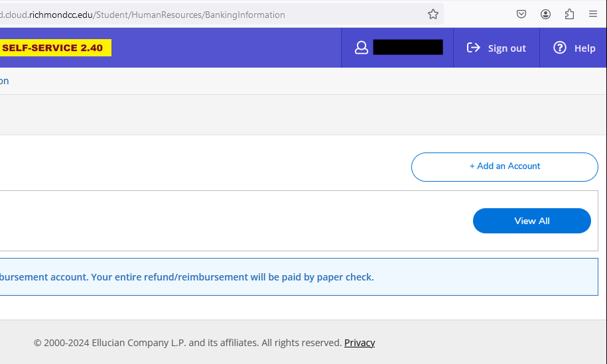Click the Sign out arrow icon
This screenshot has width=607, height=364.
[474, 48]
